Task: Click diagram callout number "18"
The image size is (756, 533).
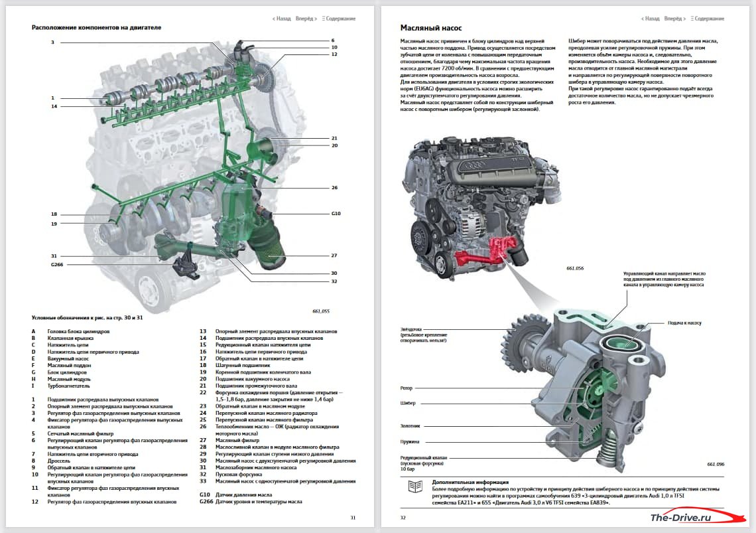Action: pos(54,214)
